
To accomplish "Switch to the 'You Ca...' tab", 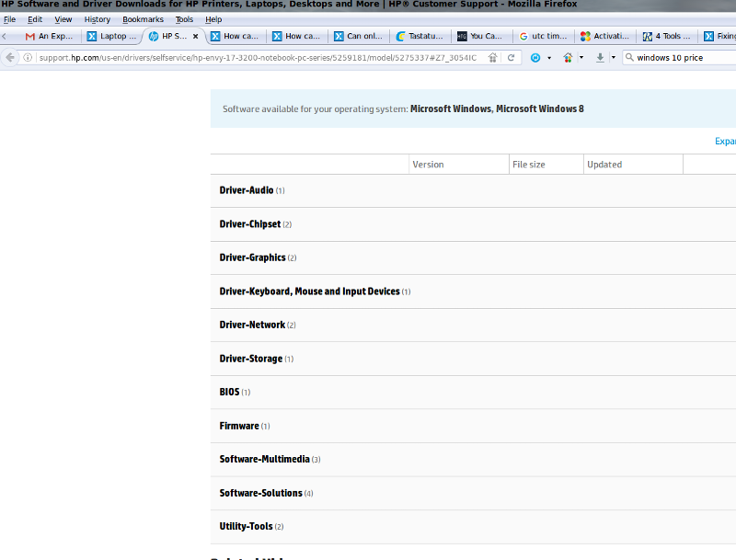I will point(481,36).
